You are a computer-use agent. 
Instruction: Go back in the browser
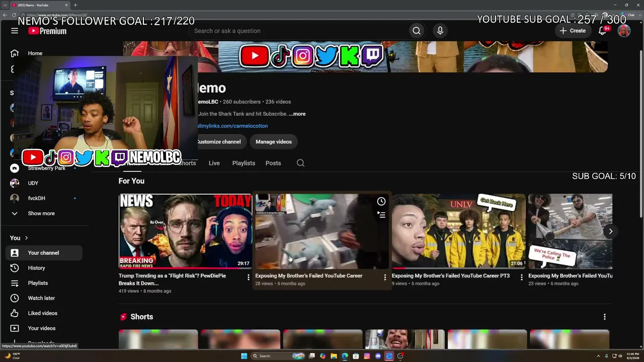(5, 15)
